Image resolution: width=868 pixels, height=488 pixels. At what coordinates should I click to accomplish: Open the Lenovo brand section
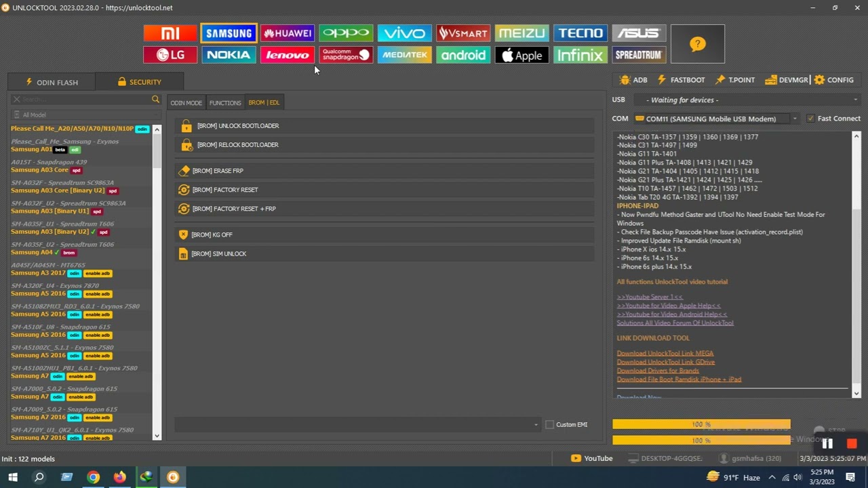tap(288, 55)
